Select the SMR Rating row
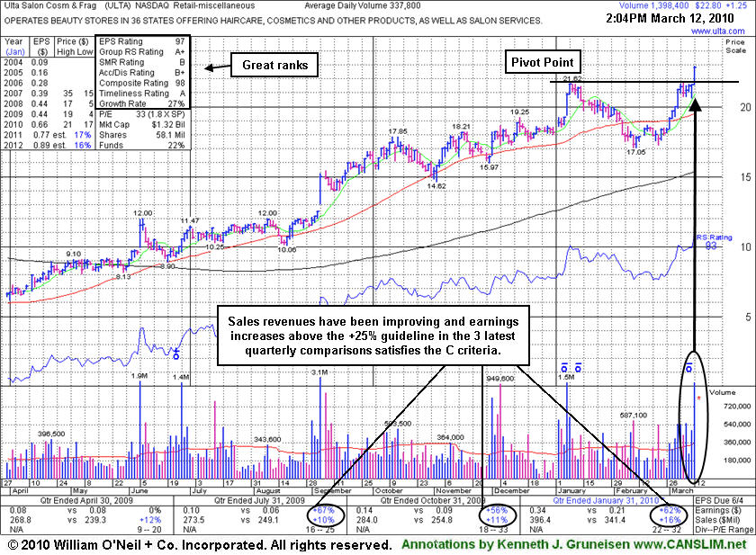Viewport: 756px width, 555px height. pyautogui.click(x=142, y=63)
